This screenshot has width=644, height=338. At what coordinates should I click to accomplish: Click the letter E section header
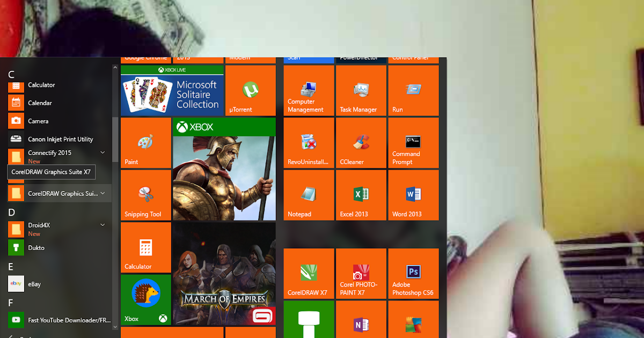click(x=11, y=267)
